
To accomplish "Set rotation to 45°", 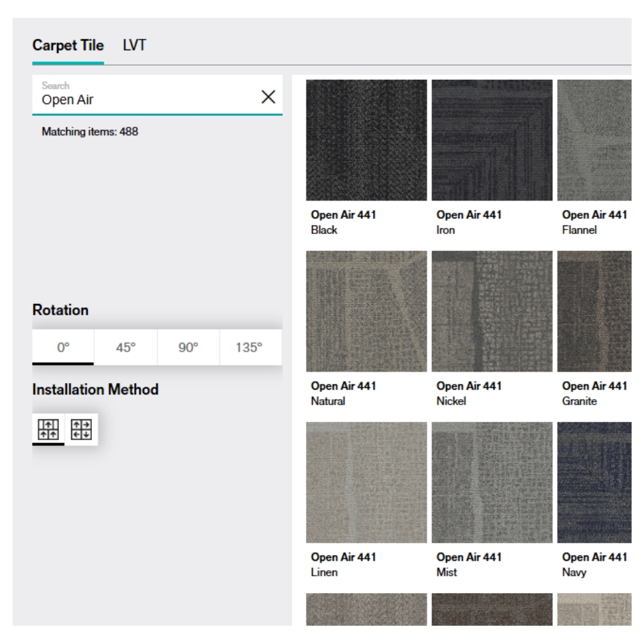I will tap(125, 347).
